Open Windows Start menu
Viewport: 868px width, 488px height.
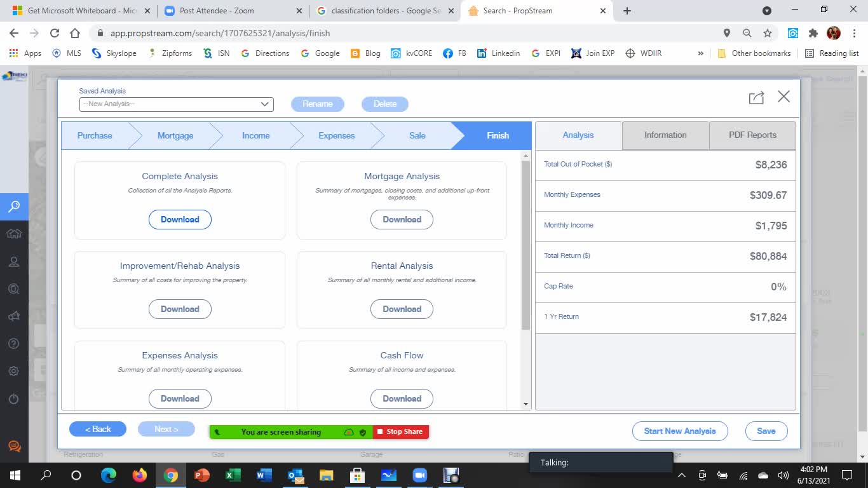click(x=15, y=475)
